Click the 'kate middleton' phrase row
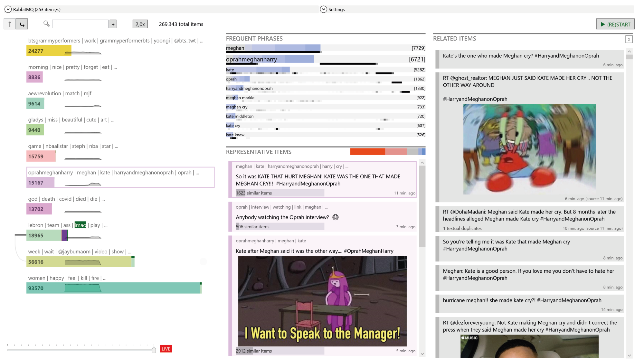Image resolution: width=644 pixels, height=360 pixels. (x=326, y=117)
